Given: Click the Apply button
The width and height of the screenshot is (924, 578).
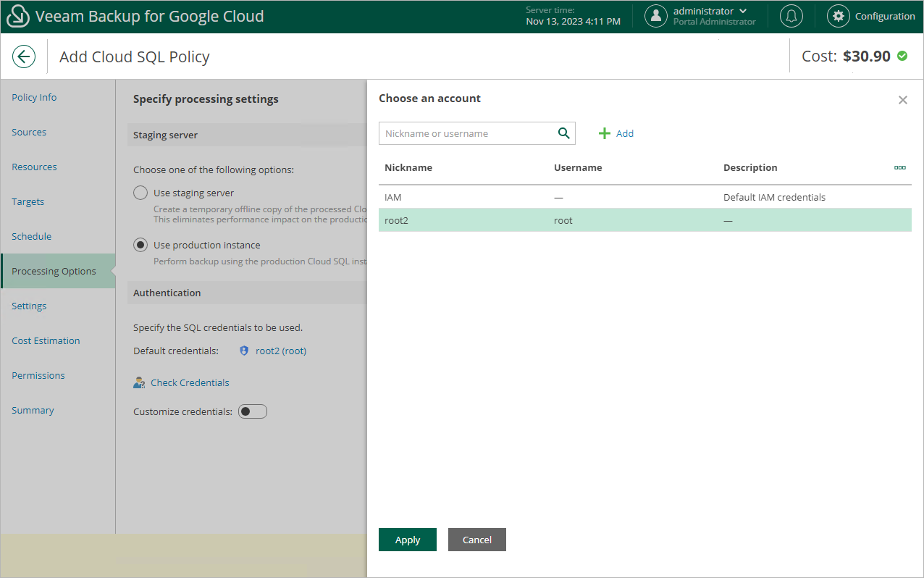Looking at the screenshot, I should 408,540.
